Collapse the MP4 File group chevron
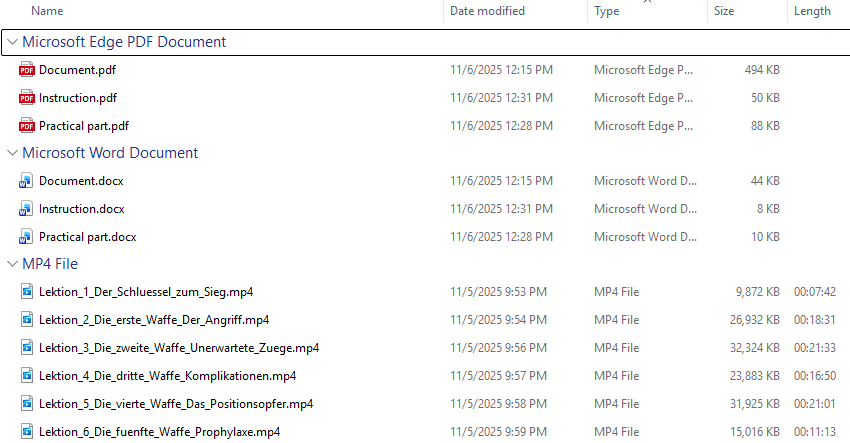This screenshot has height=443, width=850. [x=11, y=264]
